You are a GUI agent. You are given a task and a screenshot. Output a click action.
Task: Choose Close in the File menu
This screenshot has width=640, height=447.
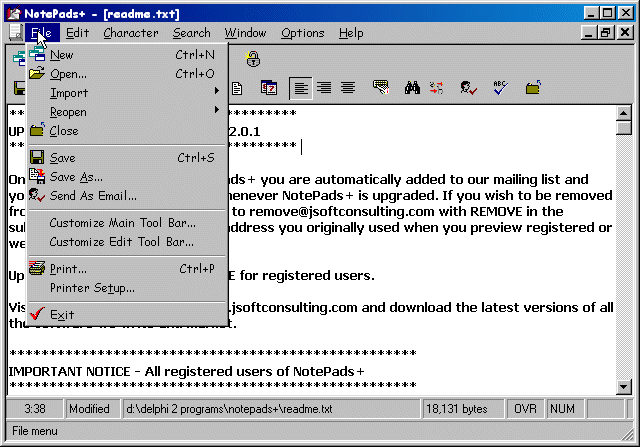click(127, 131)
